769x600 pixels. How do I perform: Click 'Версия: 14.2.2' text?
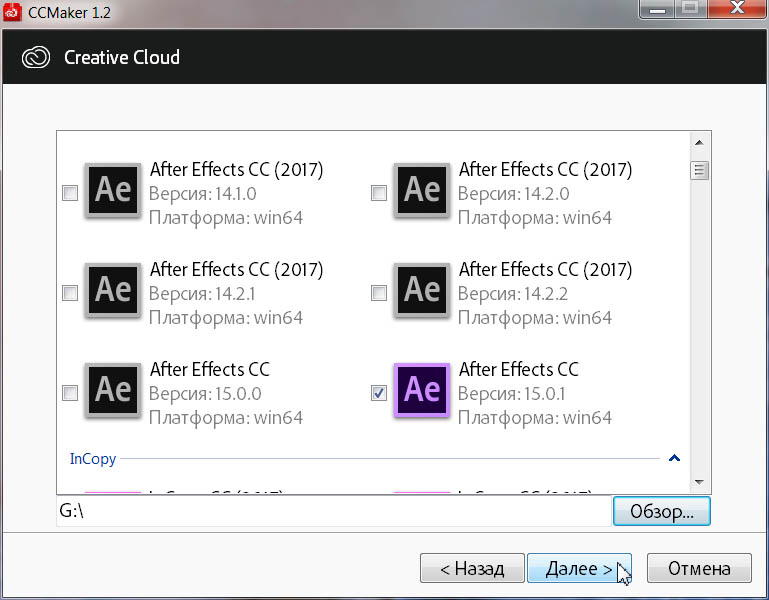[513, 294]
